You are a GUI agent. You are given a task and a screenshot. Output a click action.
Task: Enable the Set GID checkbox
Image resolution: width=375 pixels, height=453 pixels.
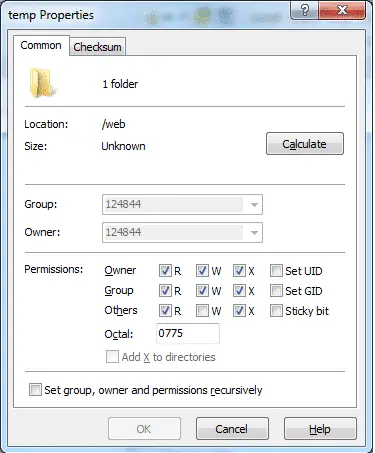point(276,291)
